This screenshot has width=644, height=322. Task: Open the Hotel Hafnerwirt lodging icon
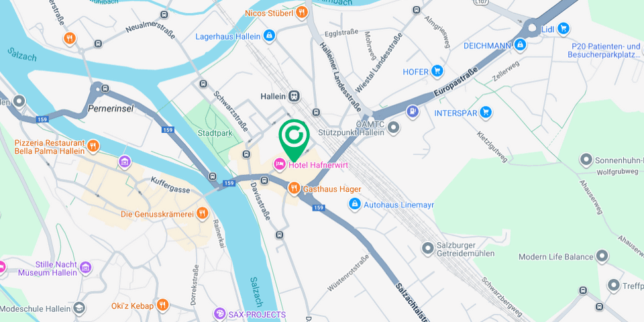click(x=280, y=165)
